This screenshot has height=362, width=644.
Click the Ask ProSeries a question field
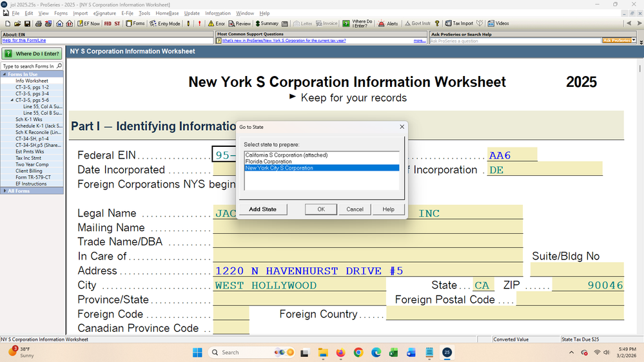coord(515,41)
